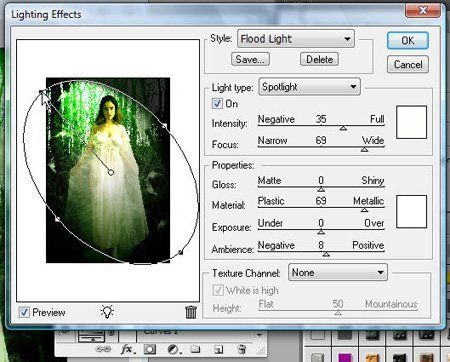Open the fx layer style menu in the Layers panel

pyautogui.click(x=127, y=349)
